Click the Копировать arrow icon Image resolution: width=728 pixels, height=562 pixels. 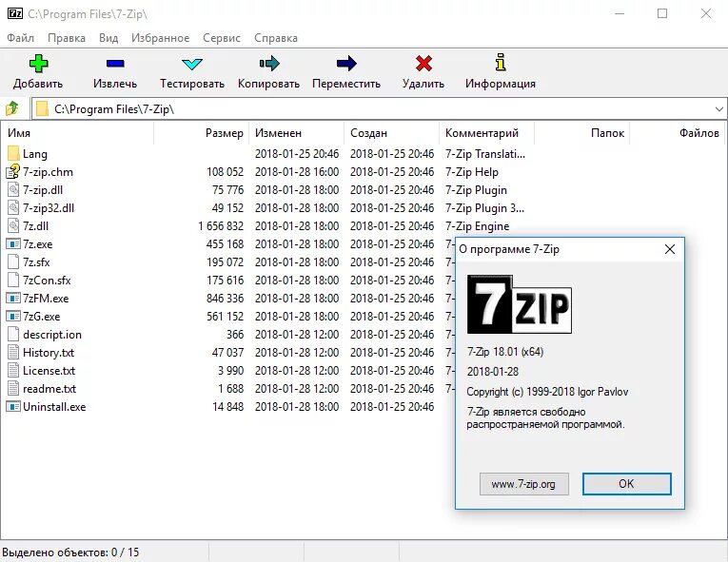pyautogui.click(x=269, y=63)
